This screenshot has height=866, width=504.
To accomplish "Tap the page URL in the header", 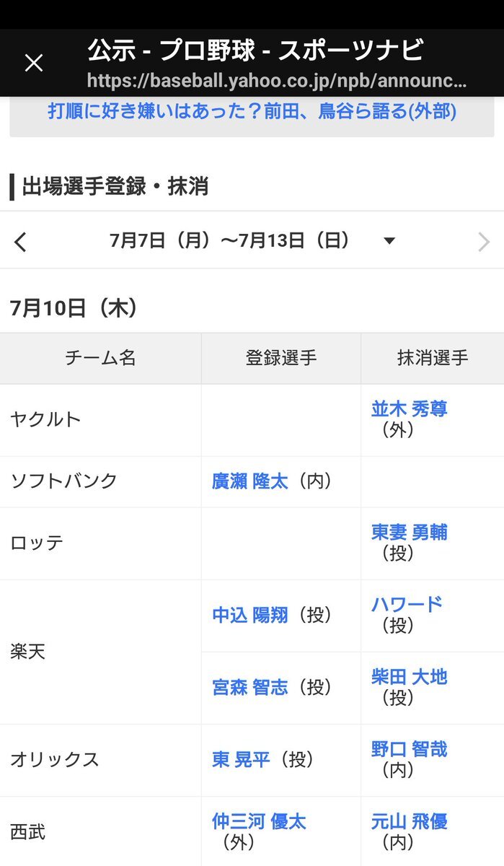I will tap(277, 82).
